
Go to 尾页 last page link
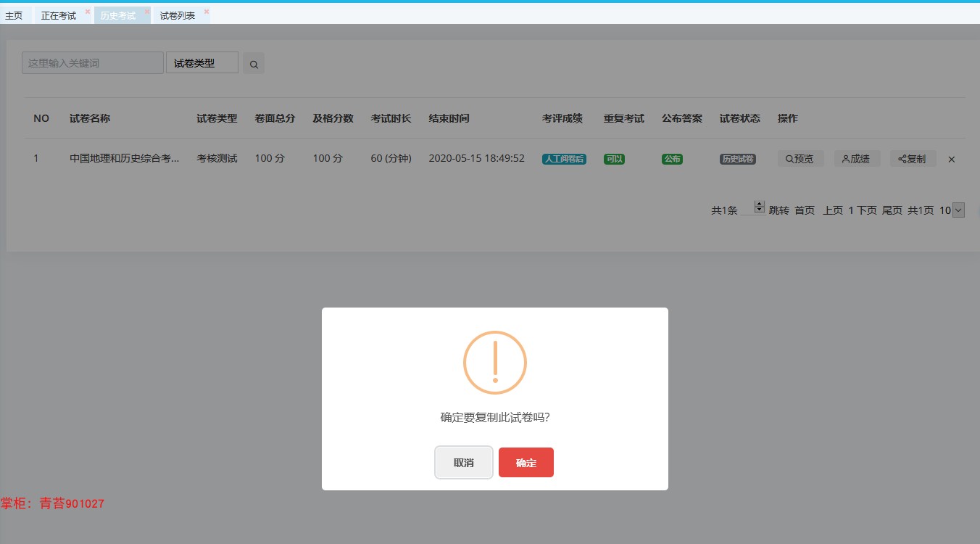click(892, 210)
